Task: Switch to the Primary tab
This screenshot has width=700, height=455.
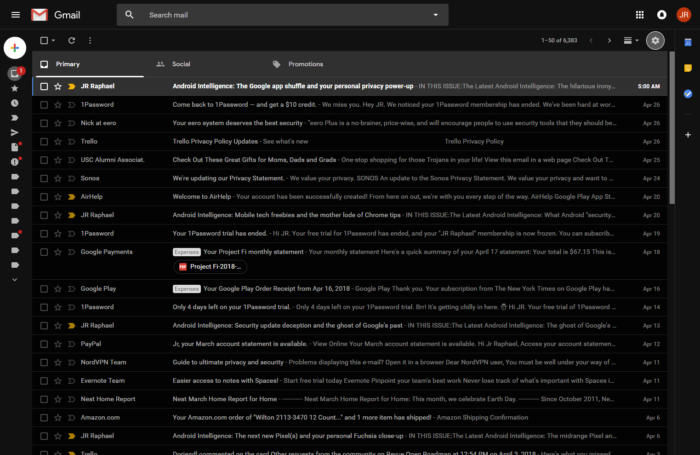Action: coord(89,64)
